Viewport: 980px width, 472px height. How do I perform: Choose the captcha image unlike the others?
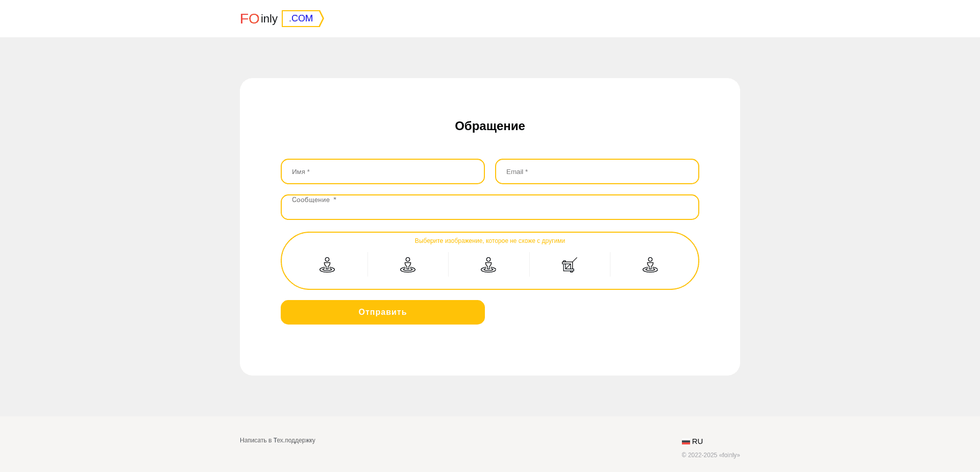[569, 264]
